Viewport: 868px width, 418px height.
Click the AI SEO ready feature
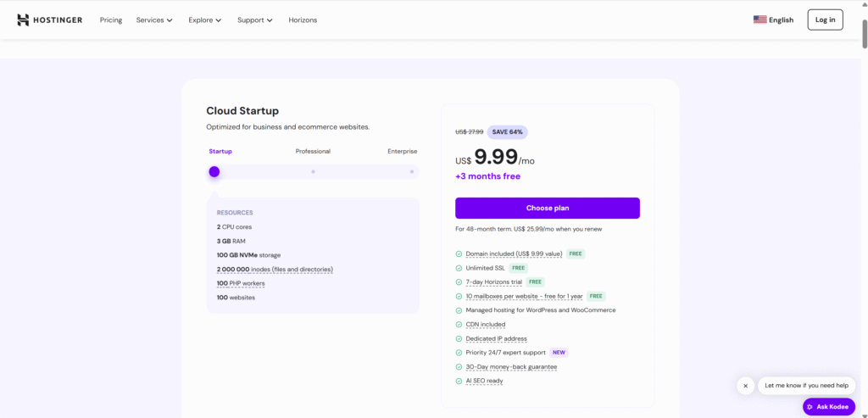(x=484, y=381)
